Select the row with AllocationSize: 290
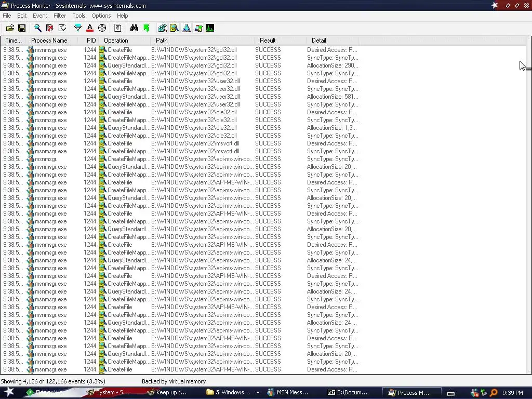Viewport: 532px width, 399px height. [180, 65]
